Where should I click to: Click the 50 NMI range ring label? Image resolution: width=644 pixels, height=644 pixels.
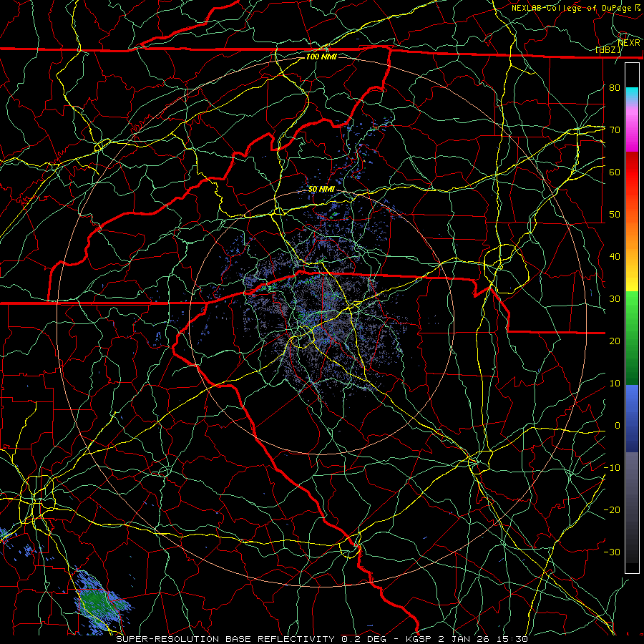(321, 190)
